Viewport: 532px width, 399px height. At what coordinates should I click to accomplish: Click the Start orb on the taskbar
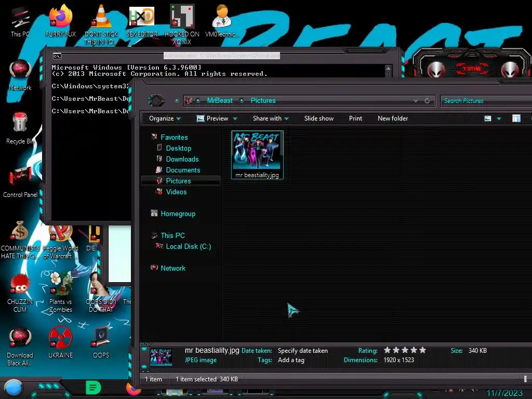pyautogui.click(x=13, y=388)
